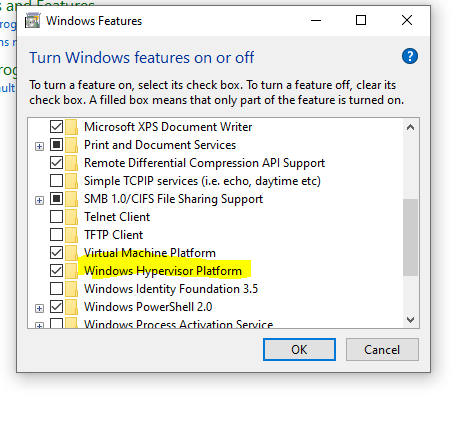Click the scrollbar up arrow
The width and height of the screenshot is (468, 436).
[411, 127]
